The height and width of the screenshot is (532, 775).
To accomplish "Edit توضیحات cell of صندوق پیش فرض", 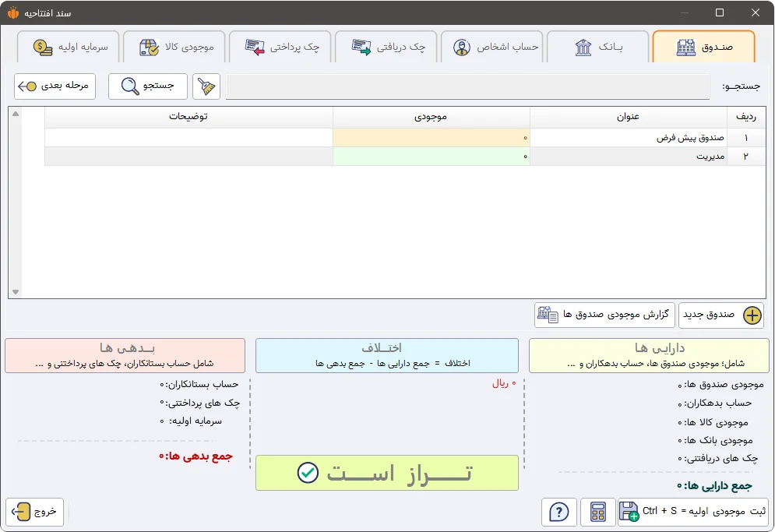I will click(x=188, y=138).
